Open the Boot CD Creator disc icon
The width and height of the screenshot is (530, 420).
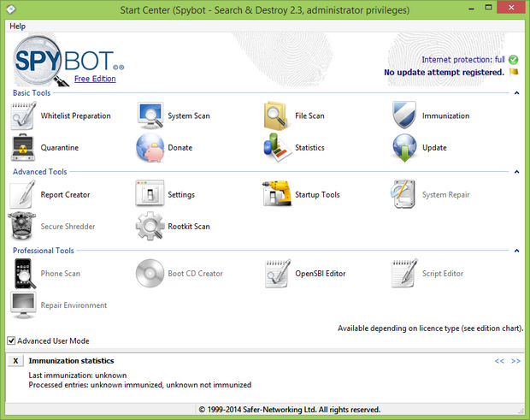[150, 273]
